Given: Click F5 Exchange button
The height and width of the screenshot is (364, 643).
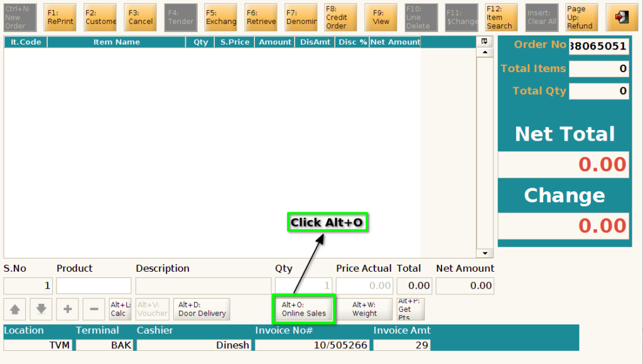Looking at the screenshot, I should (220, 17).
